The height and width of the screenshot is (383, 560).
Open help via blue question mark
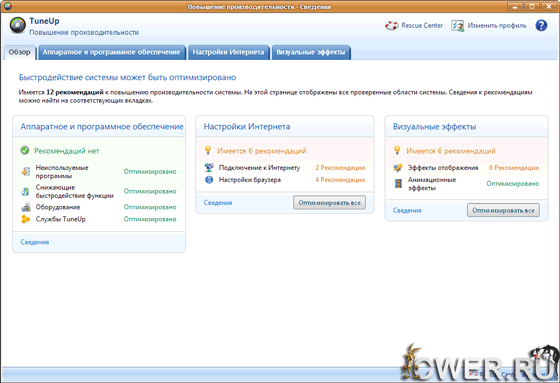(541, 25)
